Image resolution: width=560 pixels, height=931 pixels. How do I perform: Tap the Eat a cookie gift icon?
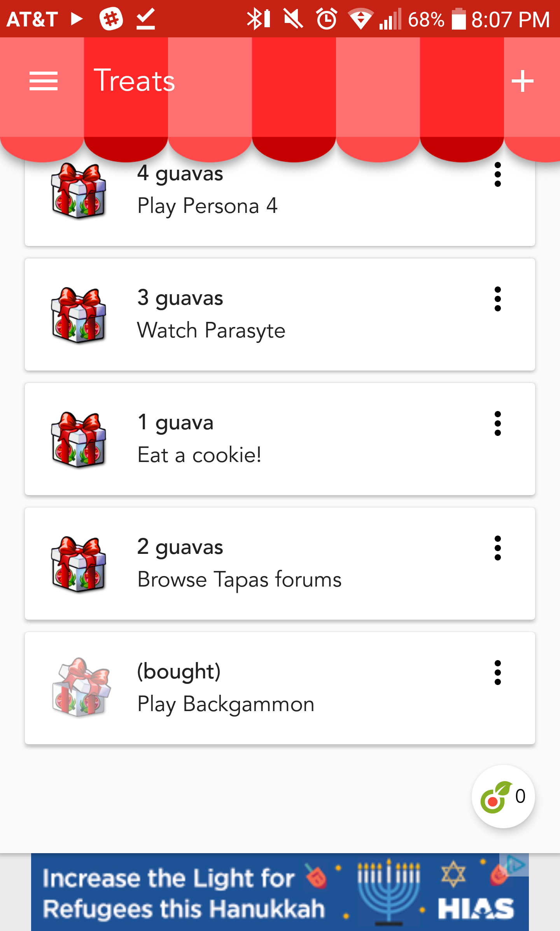79,439
